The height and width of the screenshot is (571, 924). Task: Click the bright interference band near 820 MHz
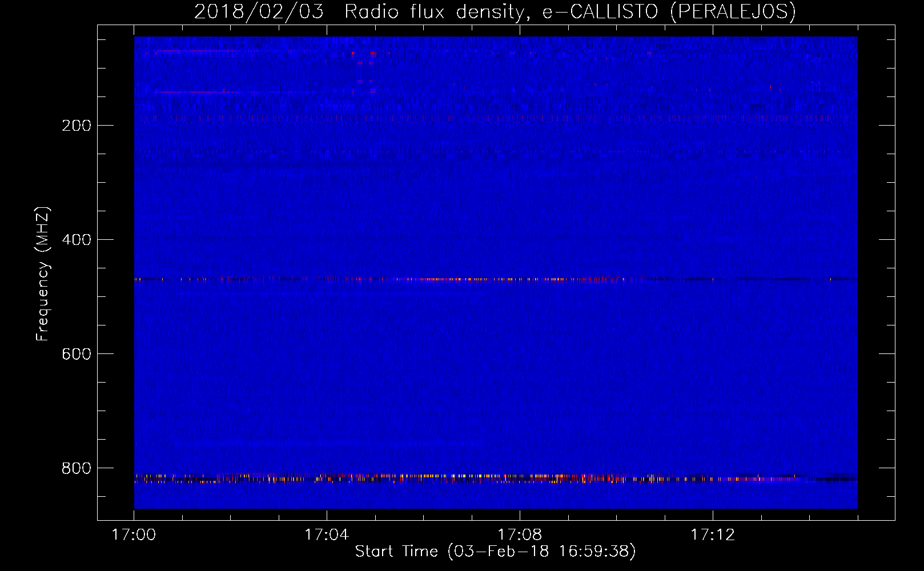[496, 478]
